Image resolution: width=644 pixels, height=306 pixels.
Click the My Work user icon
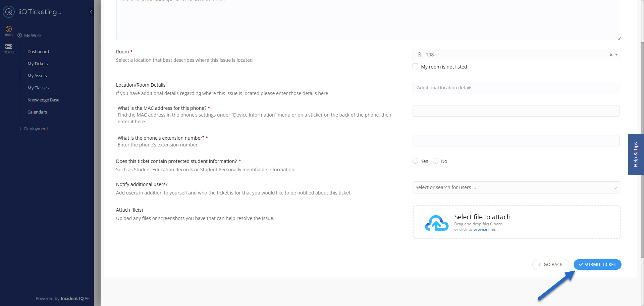pyautogui.click(x=20, y=35)
